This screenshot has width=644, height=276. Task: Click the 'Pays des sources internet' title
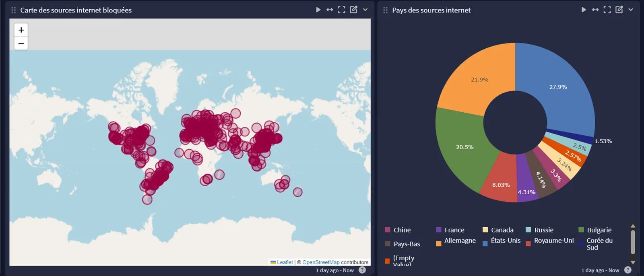pos(431,10)
